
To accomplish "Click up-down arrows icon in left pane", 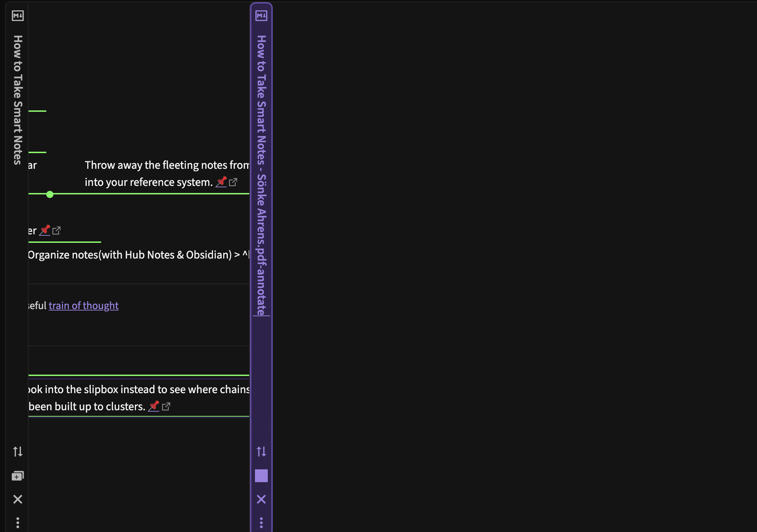I will point(17,452).
